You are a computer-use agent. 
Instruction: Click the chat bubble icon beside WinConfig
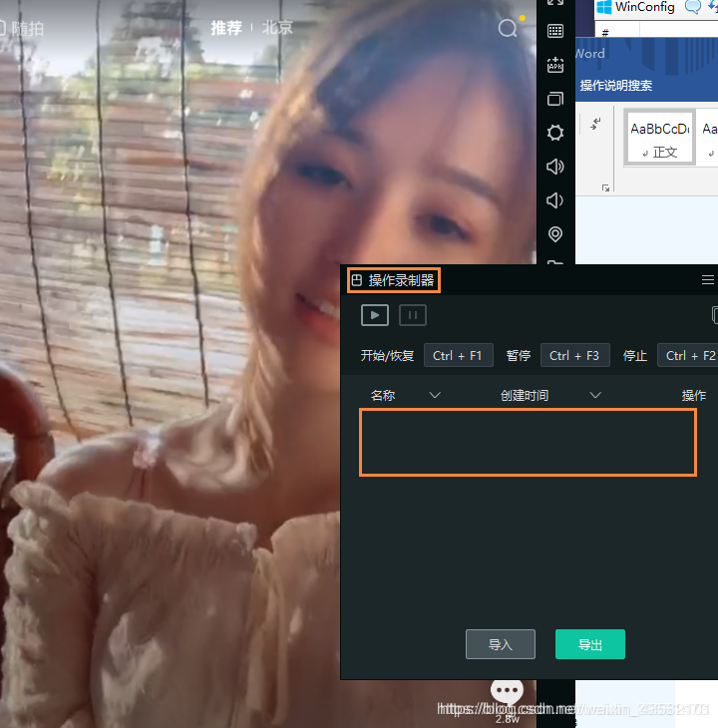pyautogui.click(x=693, y=7)
